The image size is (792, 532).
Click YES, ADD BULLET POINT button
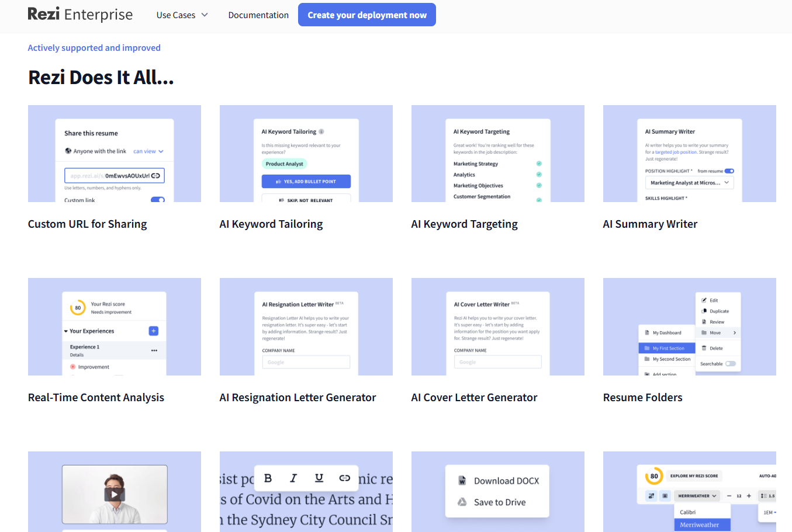click(306, 182)
